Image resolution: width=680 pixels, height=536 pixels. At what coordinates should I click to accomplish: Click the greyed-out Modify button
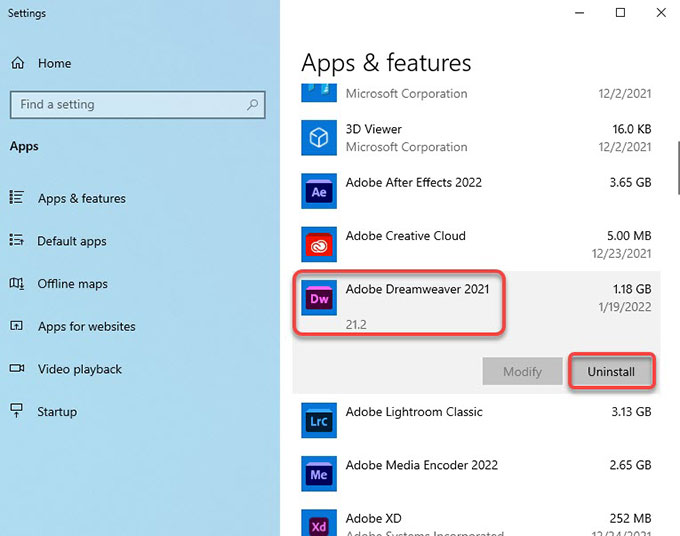[522, 371]
